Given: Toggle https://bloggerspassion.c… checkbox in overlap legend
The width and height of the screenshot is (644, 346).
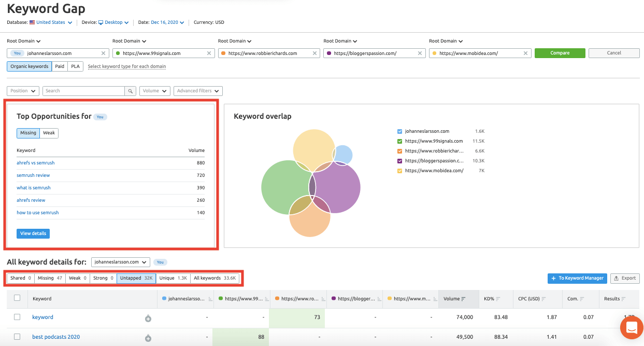Looking at the screenshot, I should (399, 161).
